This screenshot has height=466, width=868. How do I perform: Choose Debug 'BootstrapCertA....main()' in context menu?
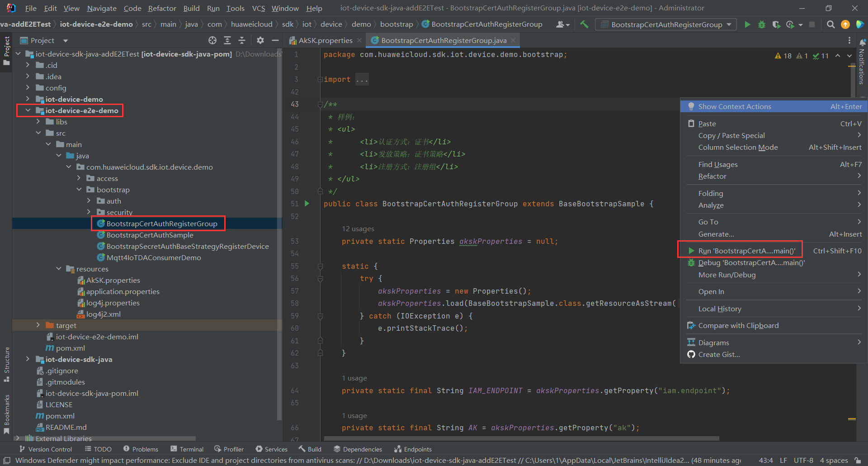pos(774,262)
